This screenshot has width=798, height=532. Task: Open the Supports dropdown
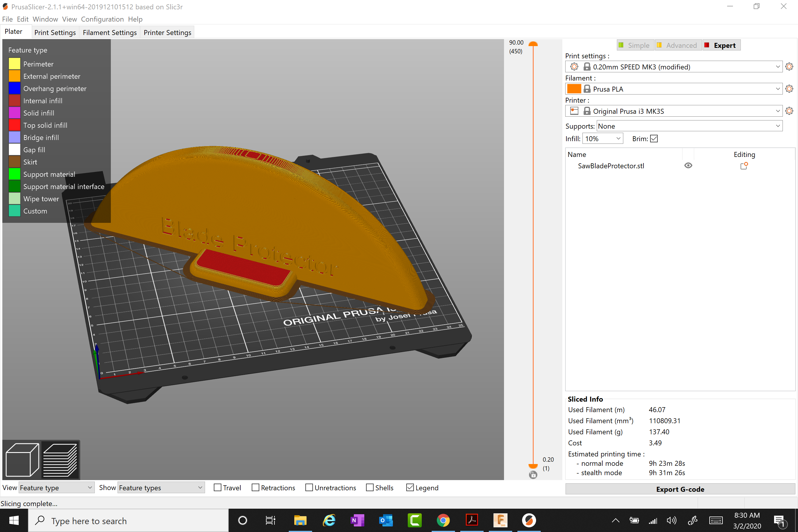[x=777, y=125]
